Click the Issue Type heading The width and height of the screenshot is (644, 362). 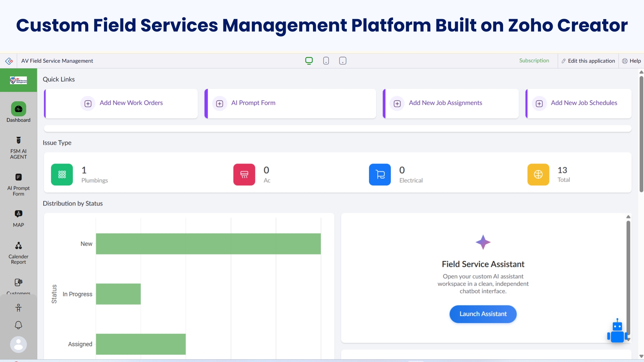(x=57, y=143)
